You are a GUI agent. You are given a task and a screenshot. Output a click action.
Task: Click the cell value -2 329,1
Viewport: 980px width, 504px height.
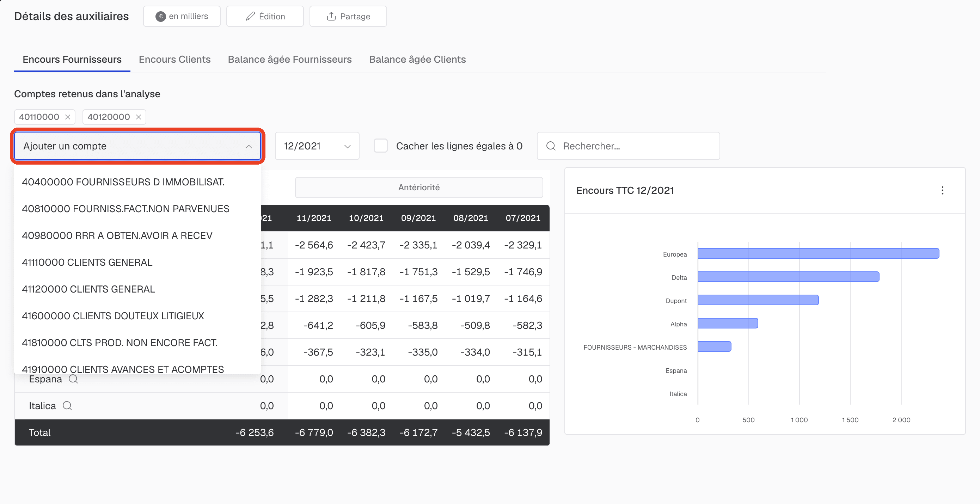523,245
